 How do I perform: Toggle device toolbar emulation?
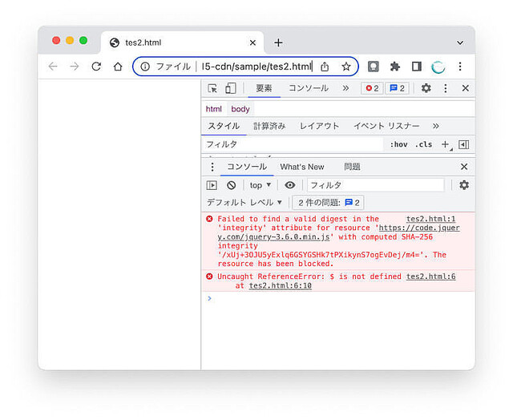231,88
